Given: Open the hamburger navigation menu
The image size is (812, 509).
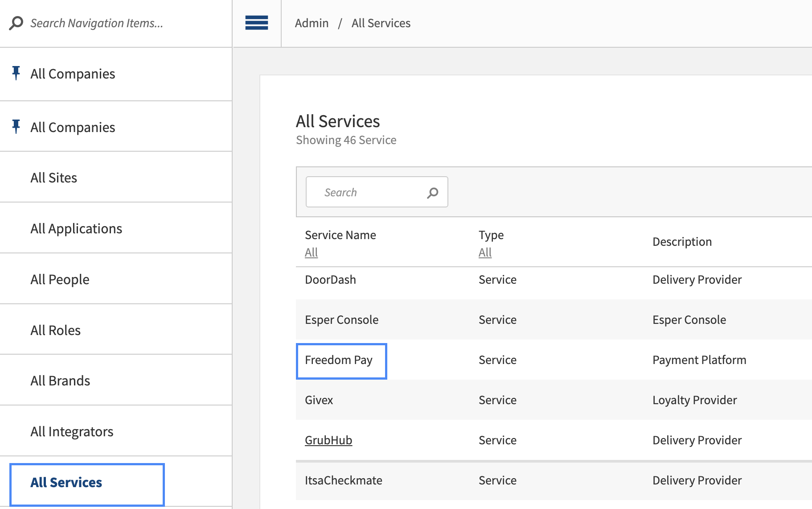Looking at the screenshot, I should (x=256, y=23).
